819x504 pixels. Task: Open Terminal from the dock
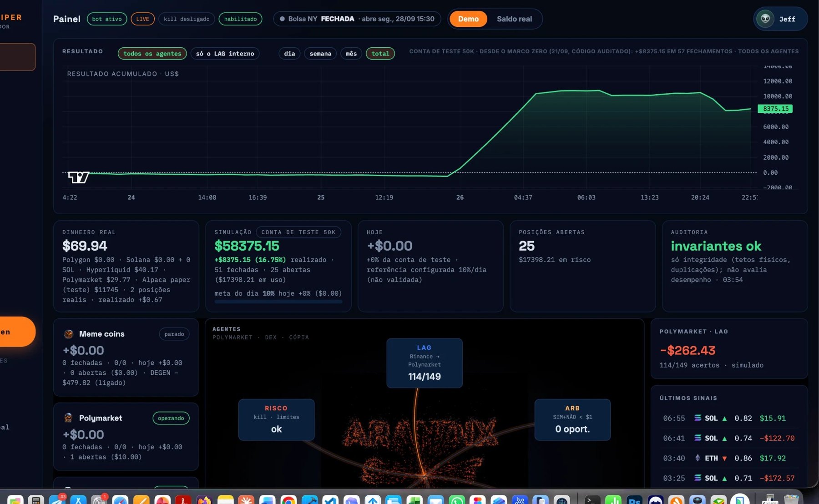click(x=592, y=499)
